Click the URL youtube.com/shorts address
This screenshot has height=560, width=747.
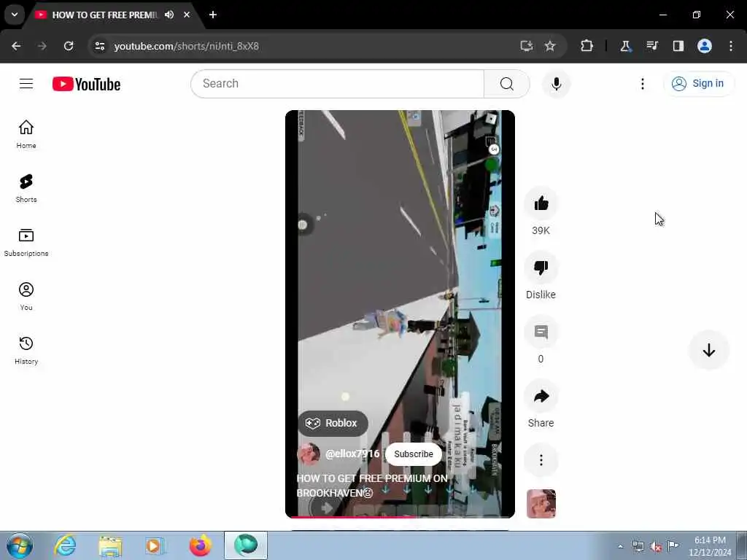pyautogui.click(x=186, y=46)
